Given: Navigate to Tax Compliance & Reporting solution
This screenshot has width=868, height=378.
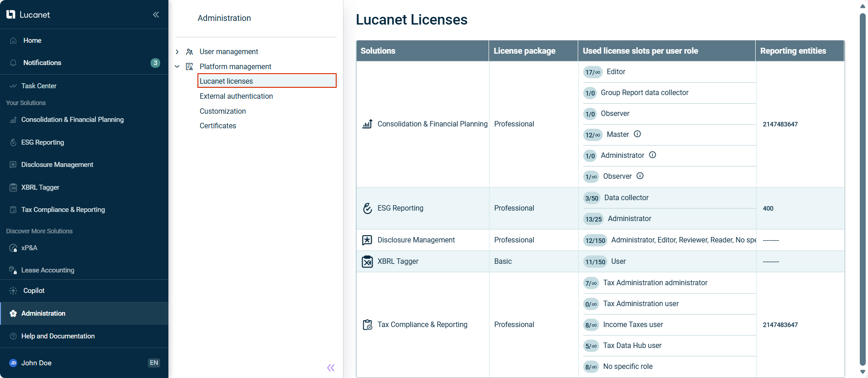Looking at the screenshot, I should 63,210.
